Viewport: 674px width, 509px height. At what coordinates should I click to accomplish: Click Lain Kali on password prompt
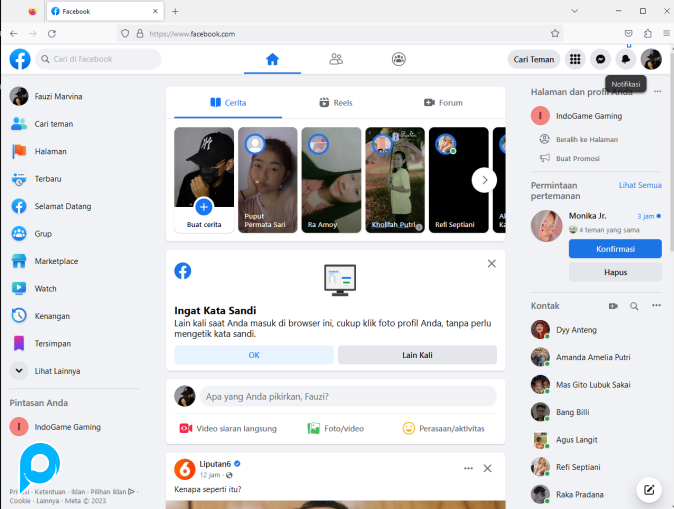coord(417,355)
